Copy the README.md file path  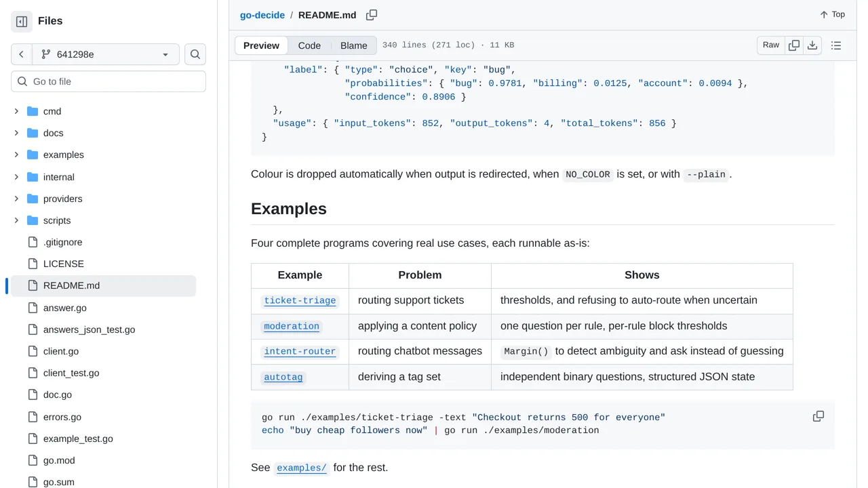(x=372, y=15)
